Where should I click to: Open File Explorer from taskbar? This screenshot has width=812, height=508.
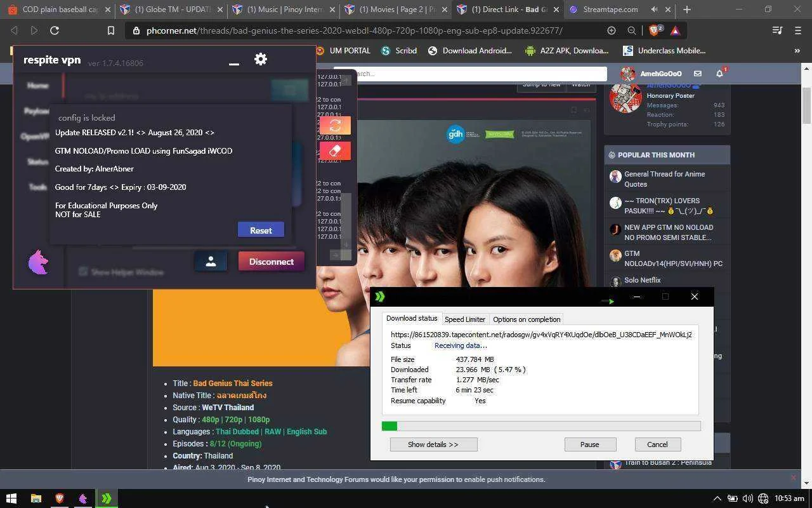36,498
